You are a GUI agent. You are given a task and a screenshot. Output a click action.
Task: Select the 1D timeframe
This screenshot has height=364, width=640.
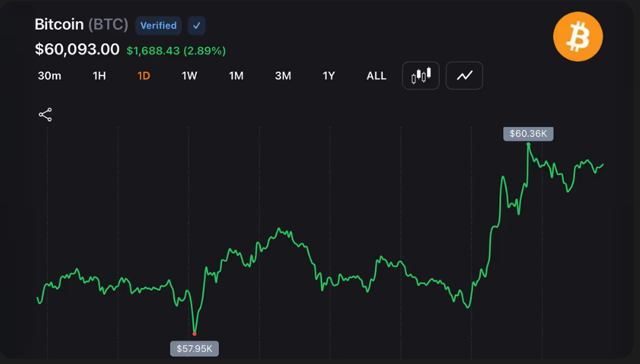(x=144, y=76)
